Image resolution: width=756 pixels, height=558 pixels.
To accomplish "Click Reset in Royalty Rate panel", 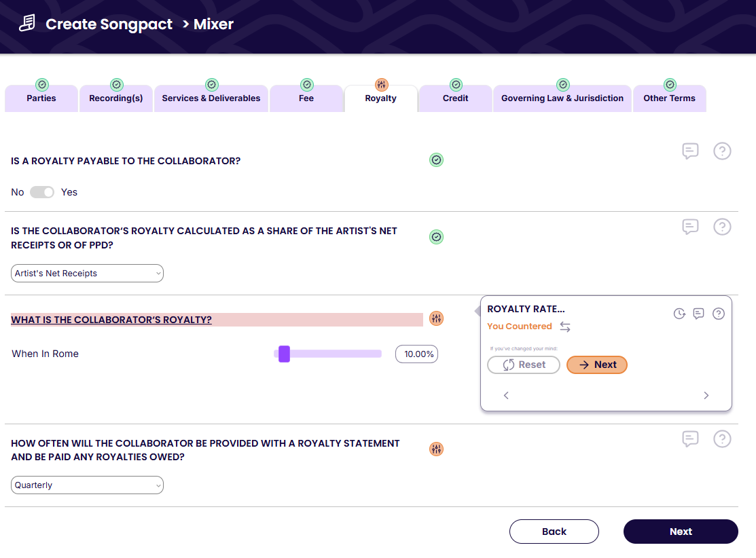I will (x=524, y=365).
